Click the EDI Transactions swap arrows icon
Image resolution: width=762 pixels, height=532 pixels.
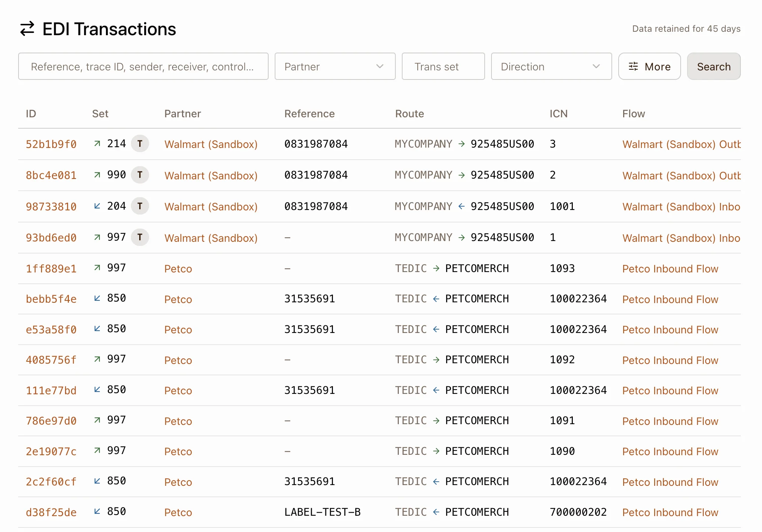coord(27,29)
